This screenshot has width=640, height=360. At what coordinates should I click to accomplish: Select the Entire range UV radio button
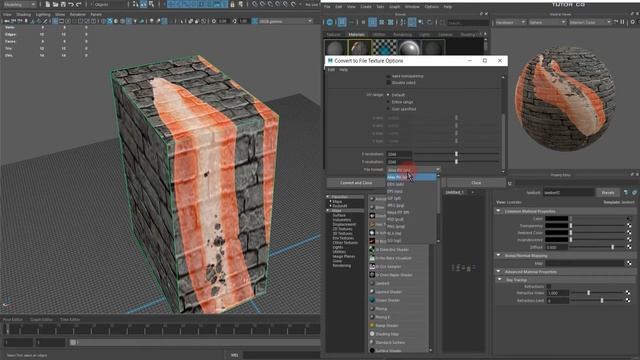click(x=388, y=102)
